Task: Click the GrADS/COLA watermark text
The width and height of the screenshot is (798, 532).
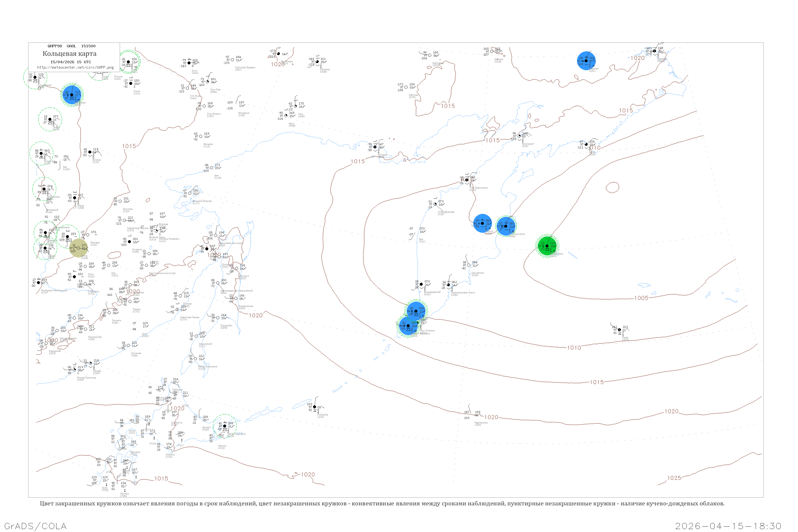Action: tap(35, 526)
